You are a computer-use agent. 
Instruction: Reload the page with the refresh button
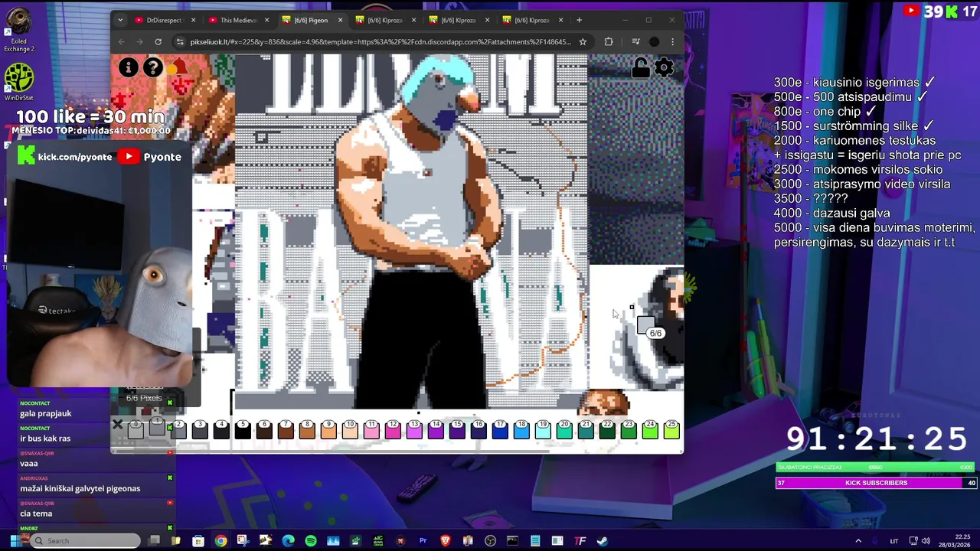(158, 41)
